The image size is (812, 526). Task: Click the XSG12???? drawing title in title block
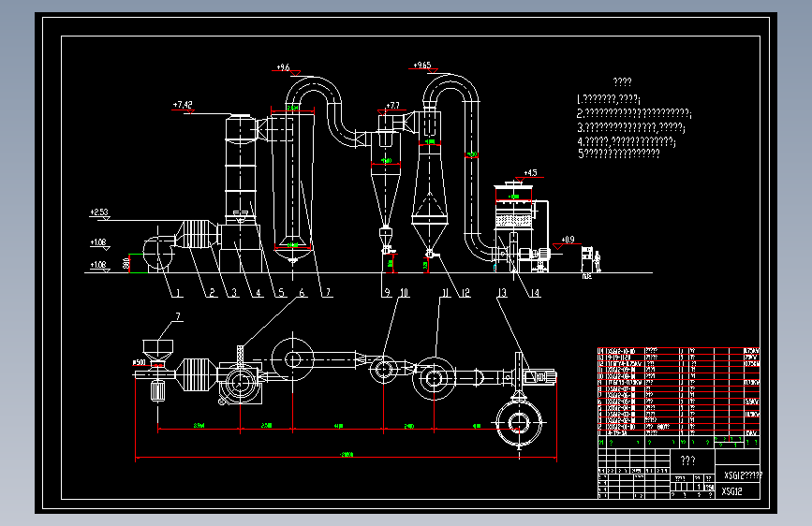pos(743,475)
